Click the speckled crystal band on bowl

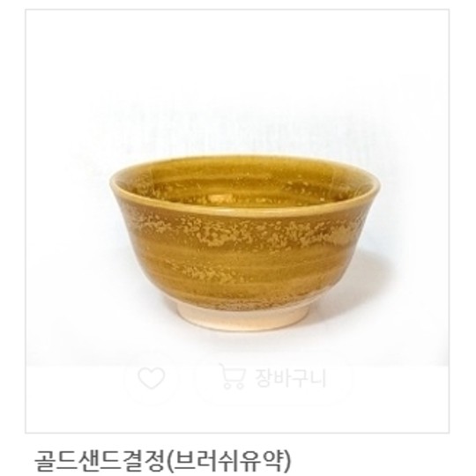[245, 232]
